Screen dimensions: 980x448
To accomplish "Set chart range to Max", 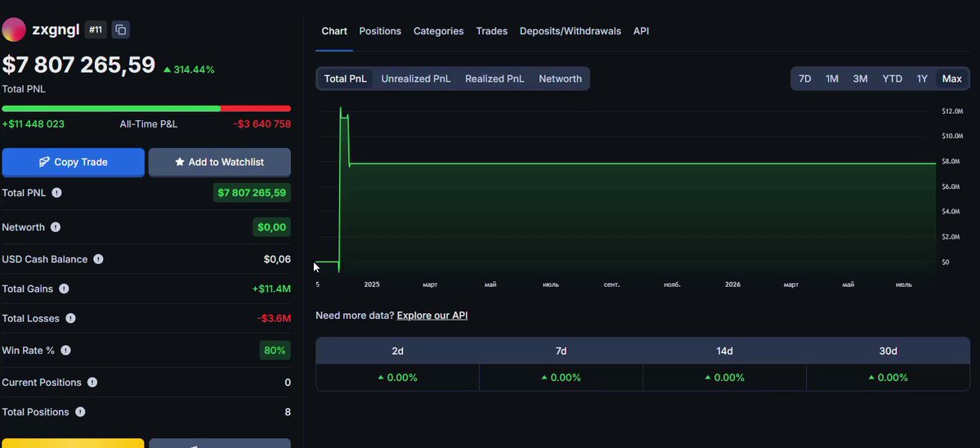I will 952,78.
